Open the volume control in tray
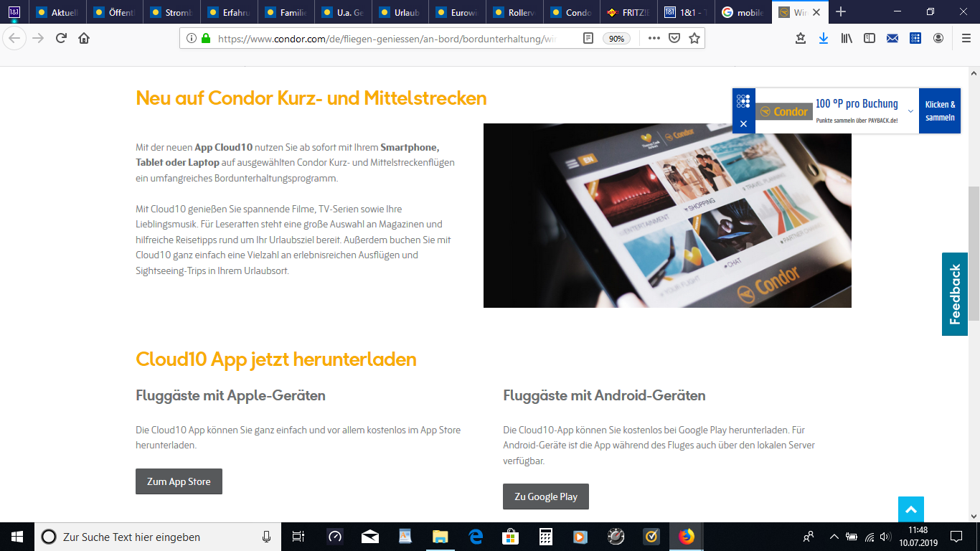Image resolution: width=980 pixels, height=551 pixels. (887, 537)
